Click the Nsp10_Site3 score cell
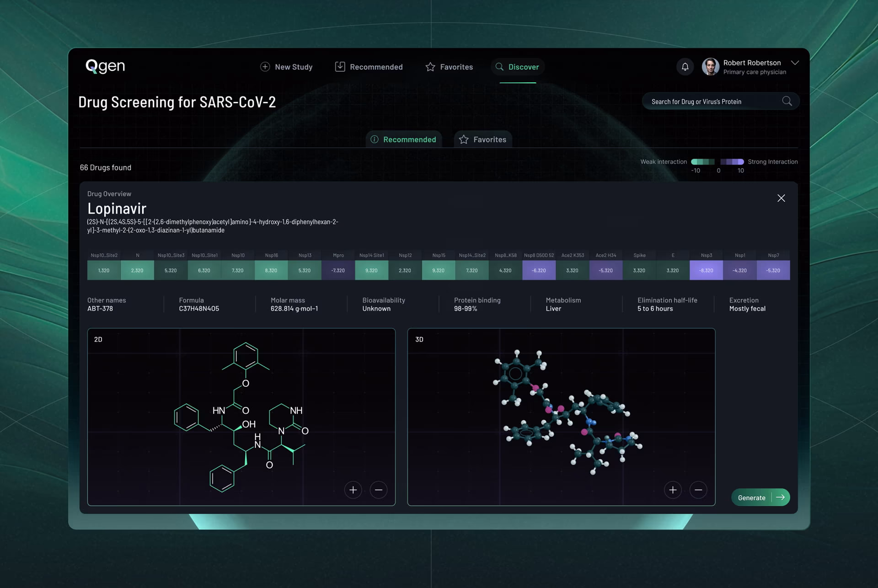The height and width of the screenshot is (588, 878). (x=171, y=270)
